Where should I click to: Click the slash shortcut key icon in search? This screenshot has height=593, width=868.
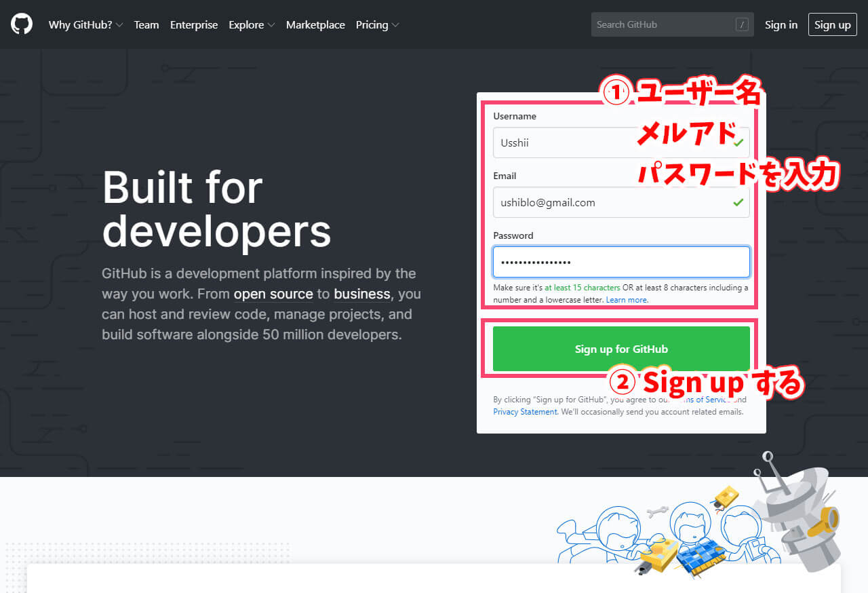pyautogui.click(x=742, y=24)
